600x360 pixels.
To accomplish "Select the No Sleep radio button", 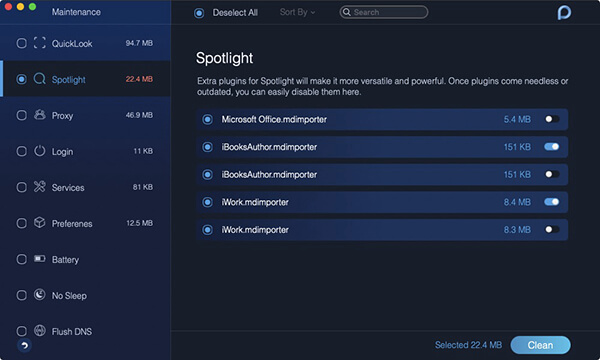I will (21, 295).
